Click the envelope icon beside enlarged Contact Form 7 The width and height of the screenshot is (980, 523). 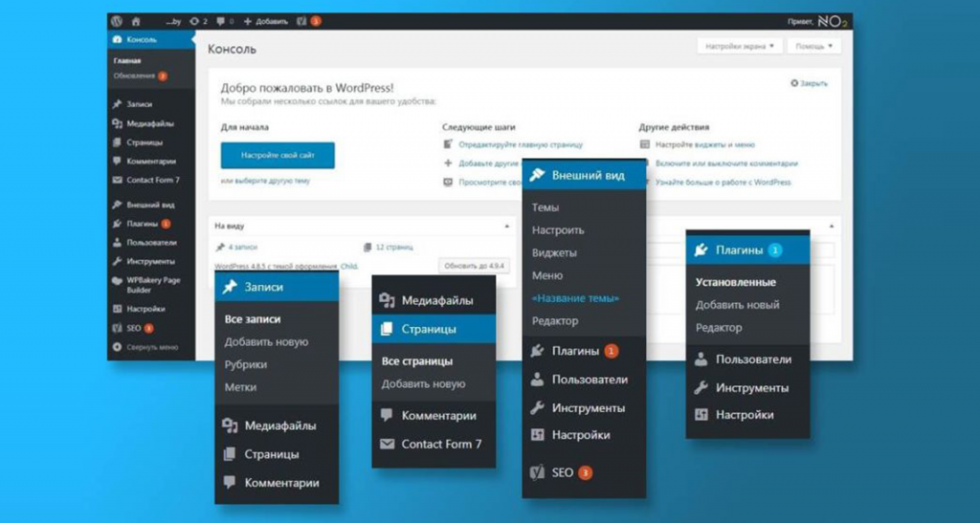pyautogui.click(x=387, y=445)
